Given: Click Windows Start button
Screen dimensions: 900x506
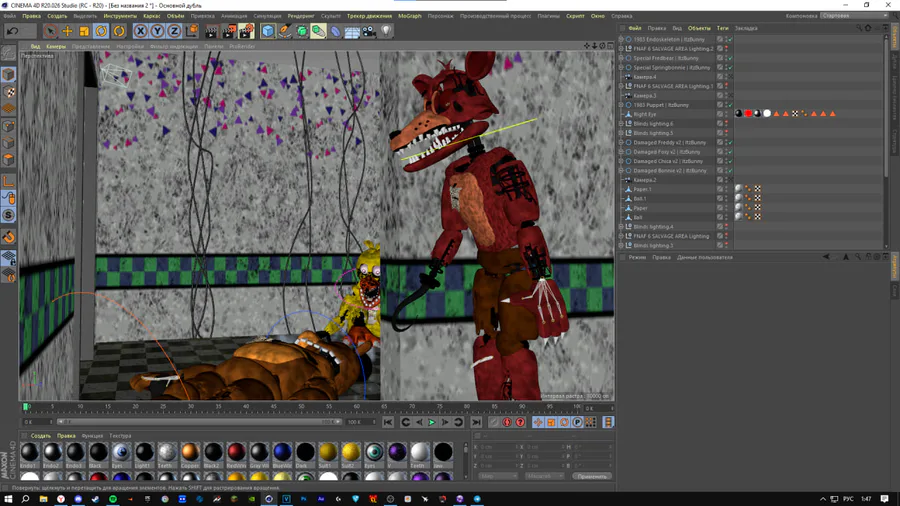Looking at the screenshot, I should (x=8, y=499).
